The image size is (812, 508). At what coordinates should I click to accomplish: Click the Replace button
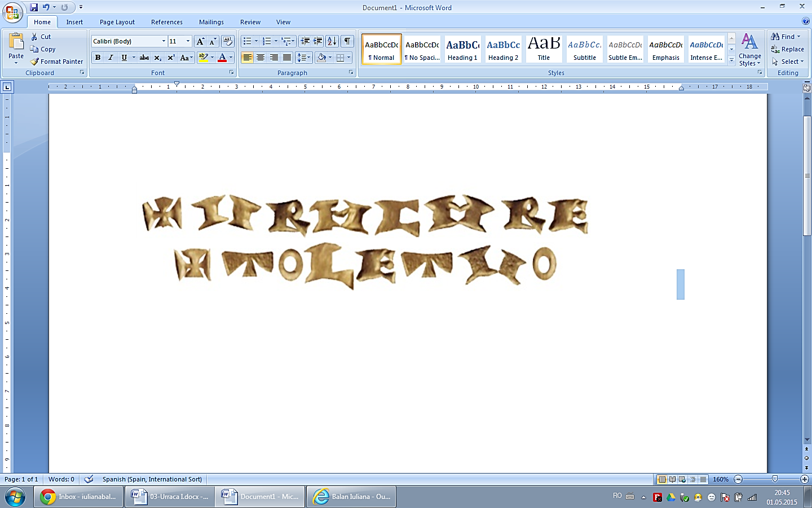(788, 49)
